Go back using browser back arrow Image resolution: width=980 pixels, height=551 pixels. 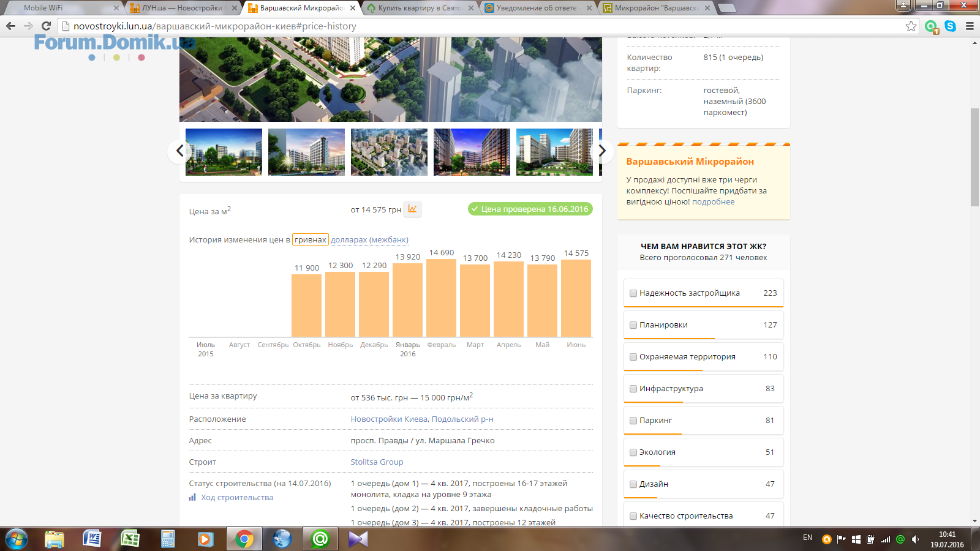pos(10,26)
